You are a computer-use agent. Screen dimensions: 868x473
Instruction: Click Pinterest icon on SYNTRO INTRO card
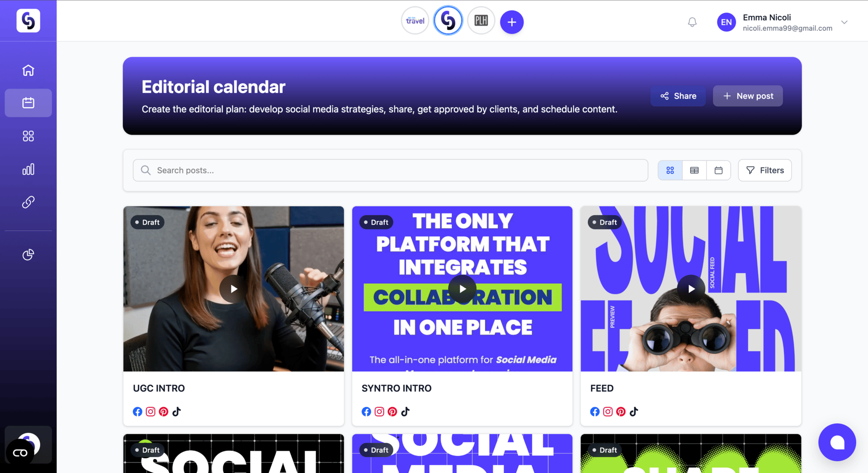392,412
